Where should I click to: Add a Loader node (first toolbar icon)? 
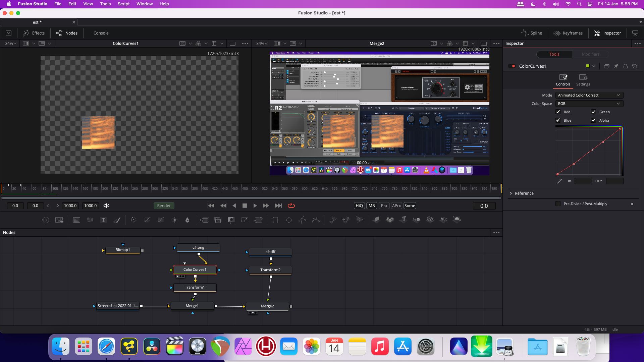click(x=45, y=220)
